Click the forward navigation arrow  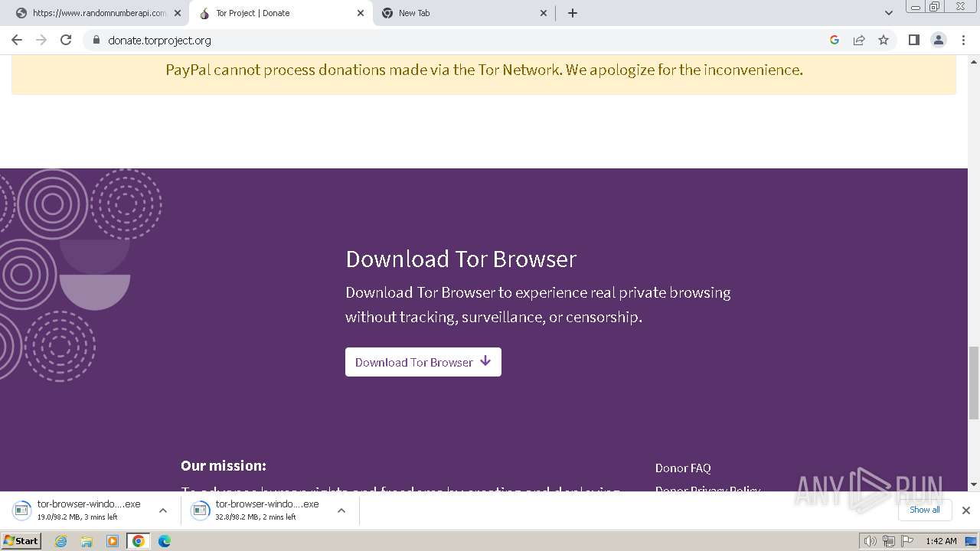tap(41, 40)
